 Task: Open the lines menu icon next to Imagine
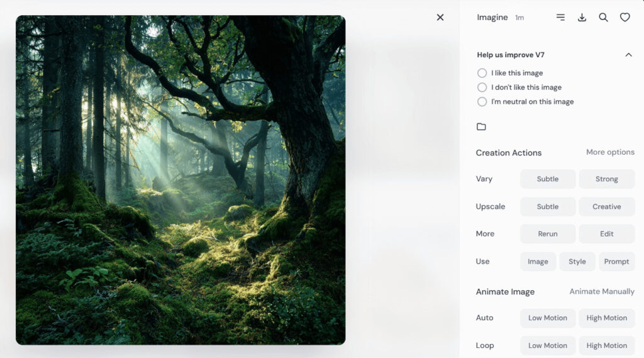(560, 17)
